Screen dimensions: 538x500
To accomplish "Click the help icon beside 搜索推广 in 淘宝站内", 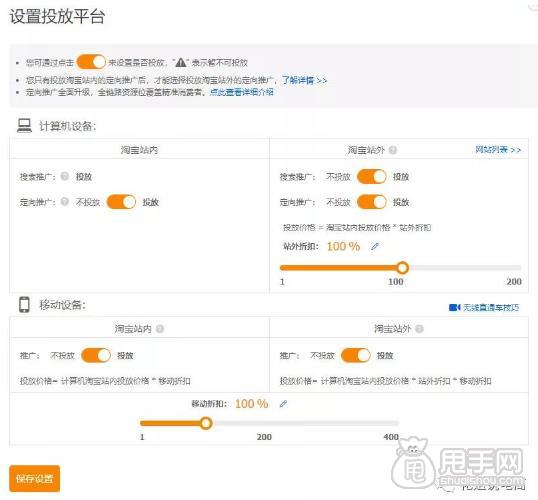I will (65, 176).
